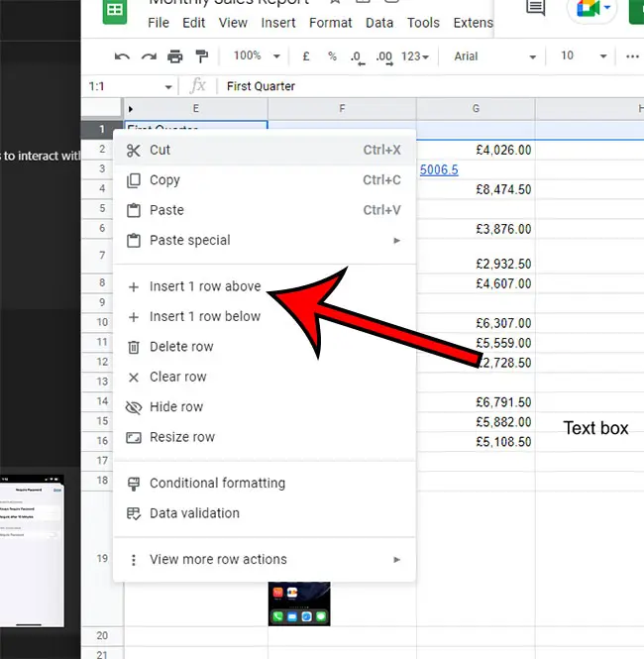Viewport: 644px width, 659px height.
Task: Open the Arial font dropdown
Action: tap(494, 56)
